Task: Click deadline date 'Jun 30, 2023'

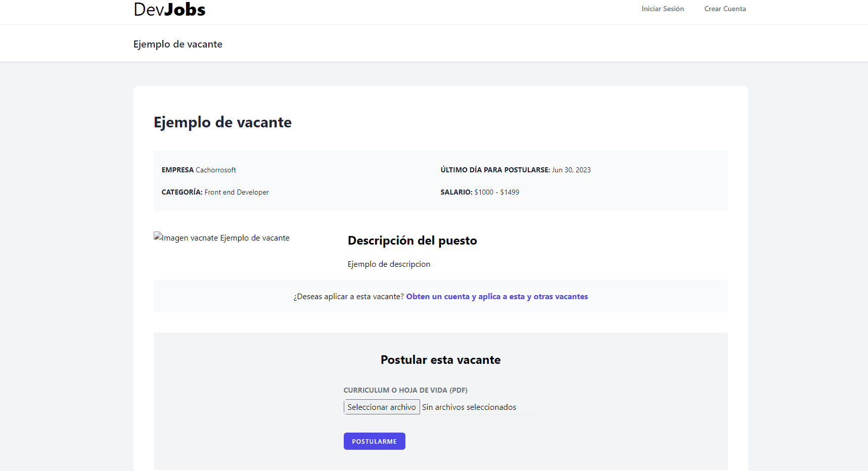Action: click(x=571, y=170)
